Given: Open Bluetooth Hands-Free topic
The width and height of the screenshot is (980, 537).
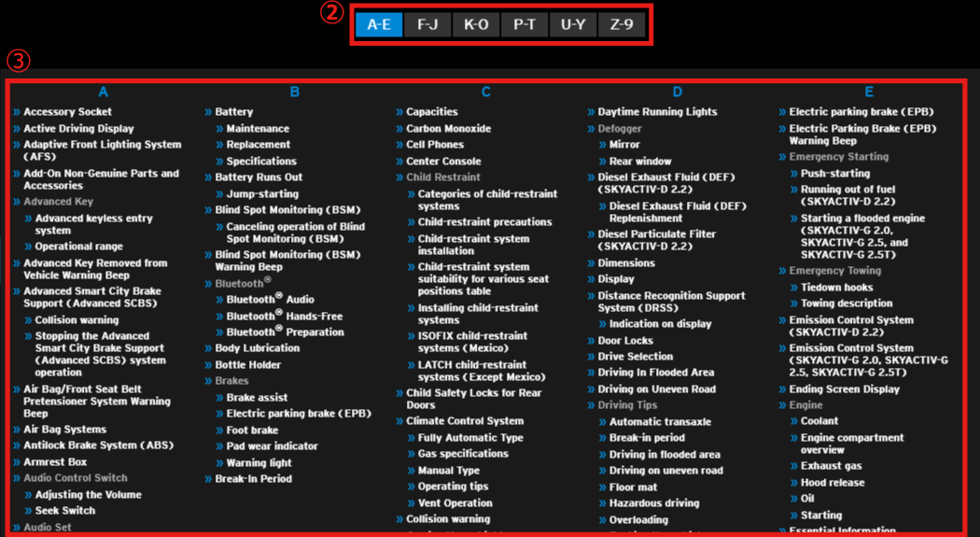Looking at the screenshot, I should pyautogui.click(x=285, y=317).
